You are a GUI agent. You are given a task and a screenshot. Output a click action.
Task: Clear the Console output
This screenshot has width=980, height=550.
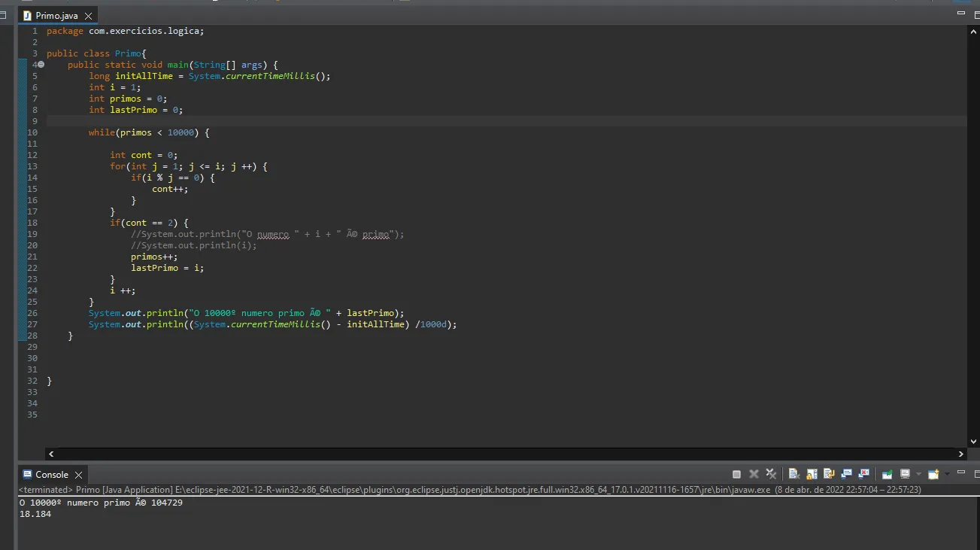click(793, 474)
